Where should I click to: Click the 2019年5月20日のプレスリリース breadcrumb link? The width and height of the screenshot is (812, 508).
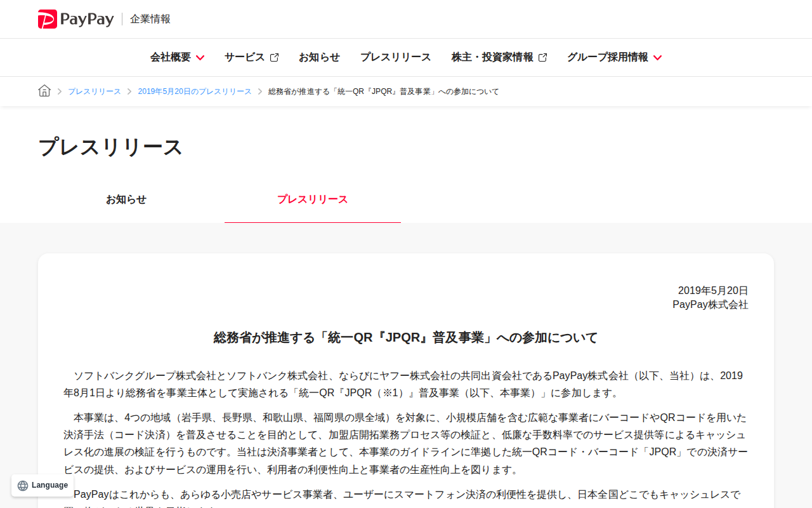(195, 91)
